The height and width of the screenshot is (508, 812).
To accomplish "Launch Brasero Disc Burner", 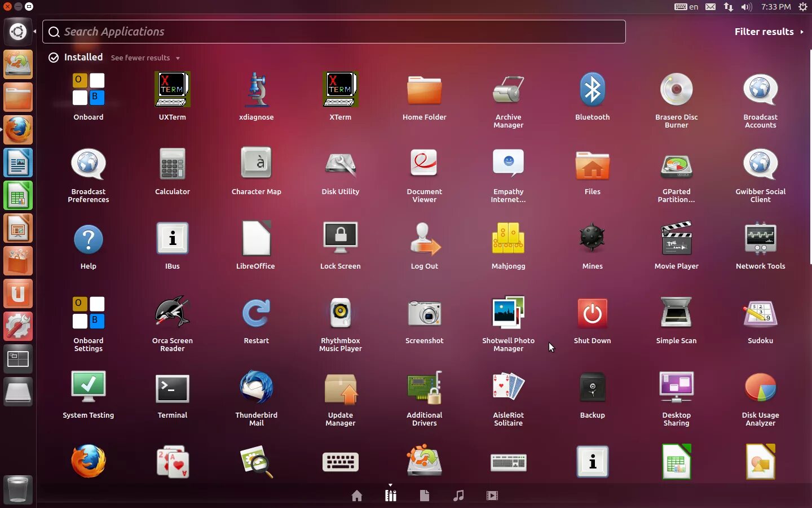I will pyautogui.click(x=677, y=90).
